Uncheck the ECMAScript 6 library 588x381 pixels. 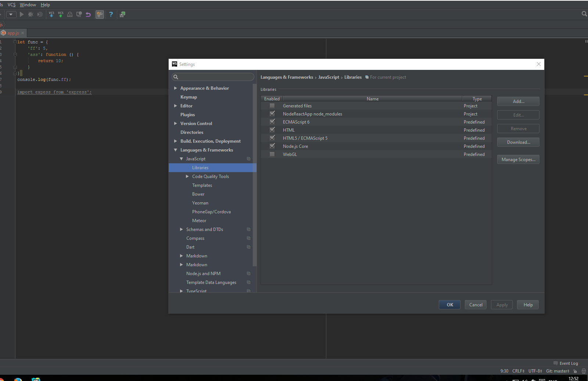point(272,122)
